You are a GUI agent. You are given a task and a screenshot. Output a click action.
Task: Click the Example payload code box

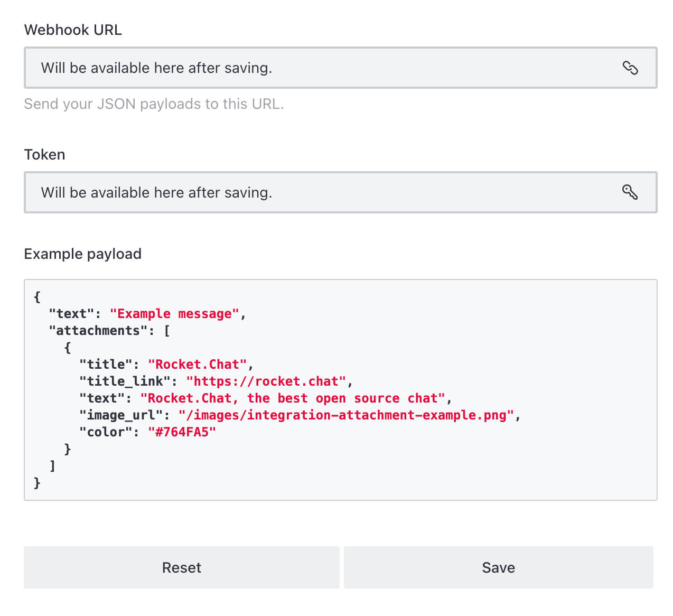pos(341,390)
